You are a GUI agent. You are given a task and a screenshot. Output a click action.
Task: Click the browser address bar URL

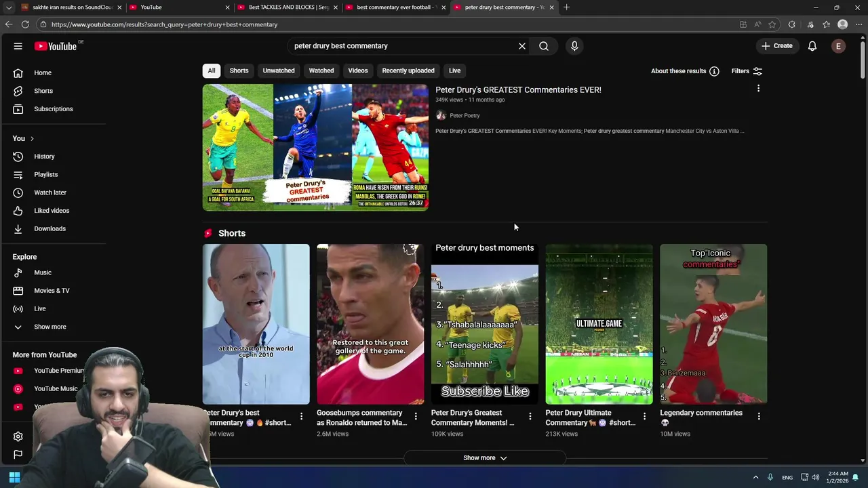pos(164,24)
